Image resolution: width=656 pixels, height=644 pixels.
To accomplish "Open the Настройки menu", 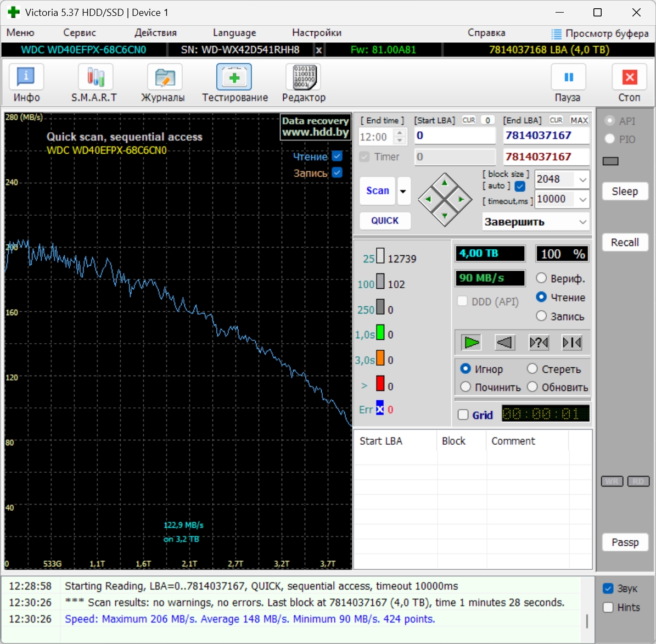I will coord(317,33).
